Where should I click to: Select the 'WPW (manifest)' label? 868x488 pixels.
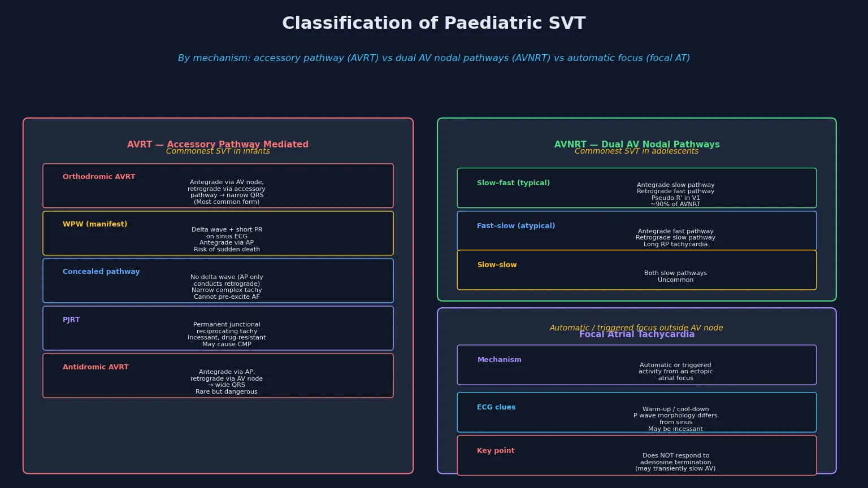[95, 224]
